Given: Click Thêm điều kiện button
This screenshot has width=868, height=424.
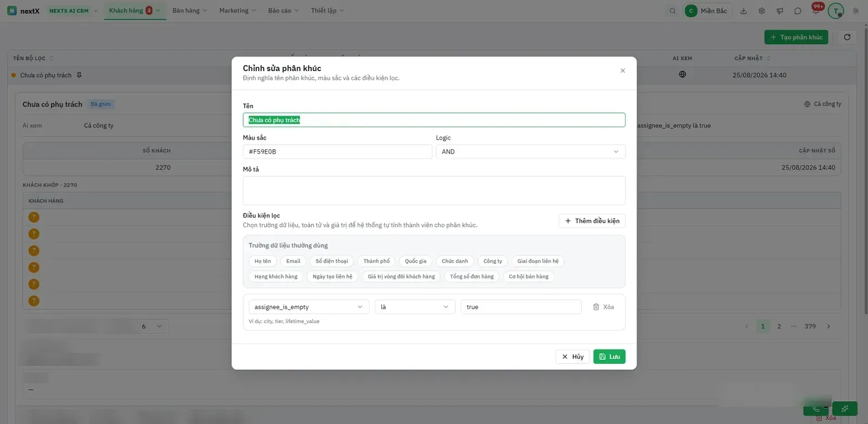Looking at the screenshot, I should (592, 221).
